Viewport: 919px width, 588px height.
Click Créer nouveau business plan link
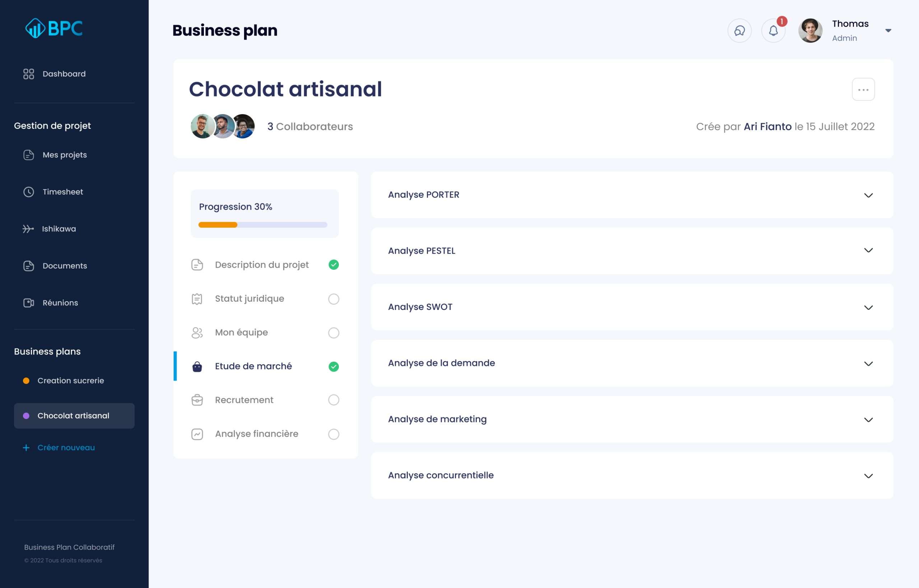[x=66, y=447]
